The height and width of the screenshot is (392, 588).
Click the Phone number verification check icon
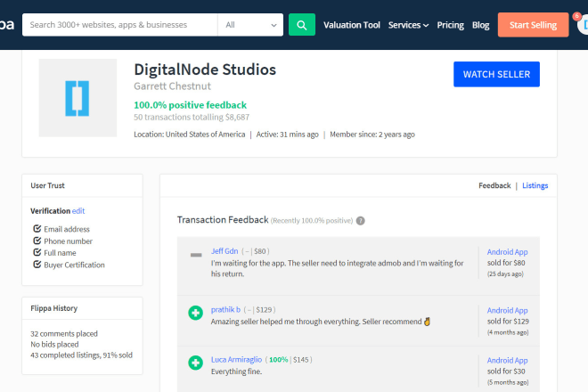37,241
